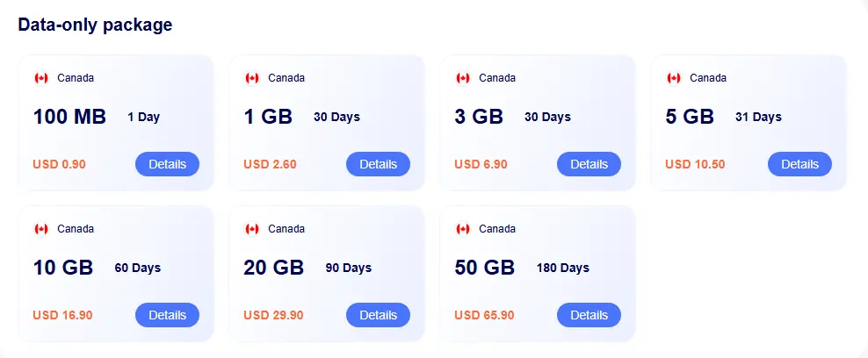Click Canada flag icon on 3 GB card
This screenshot has width=868, height=358.
click(463, 78)
